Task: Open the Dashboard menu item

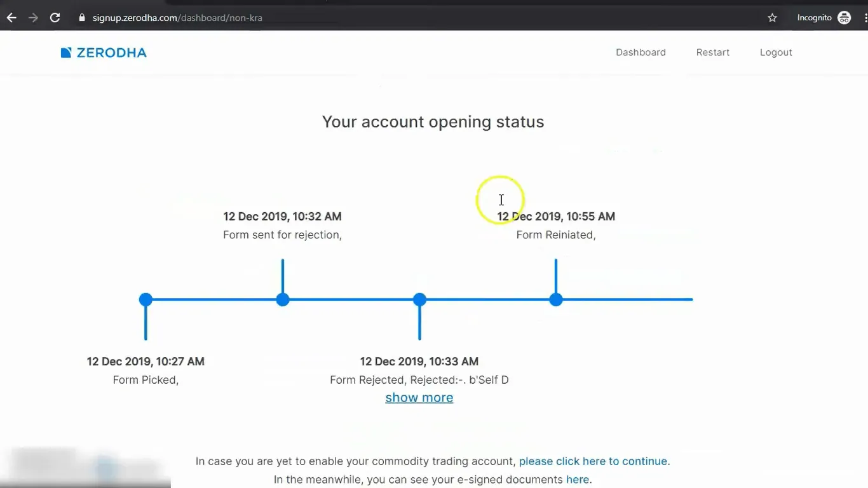Action: (641, 53)
